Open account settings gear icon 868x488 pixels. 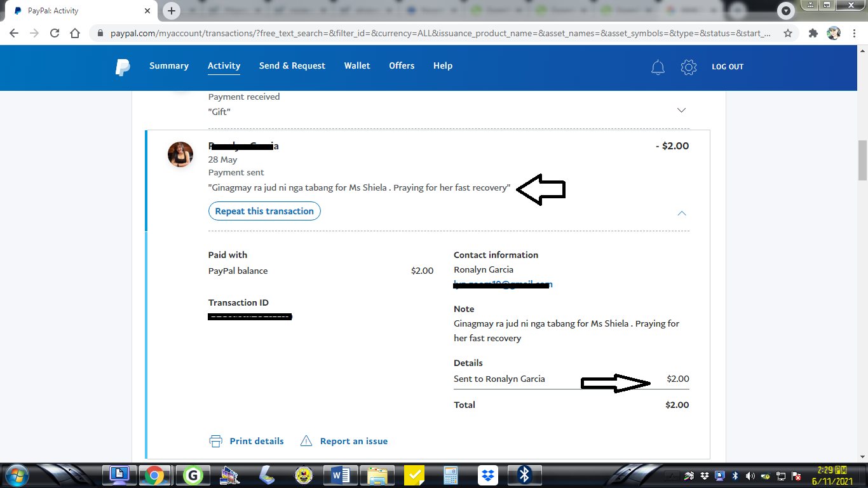689,67
